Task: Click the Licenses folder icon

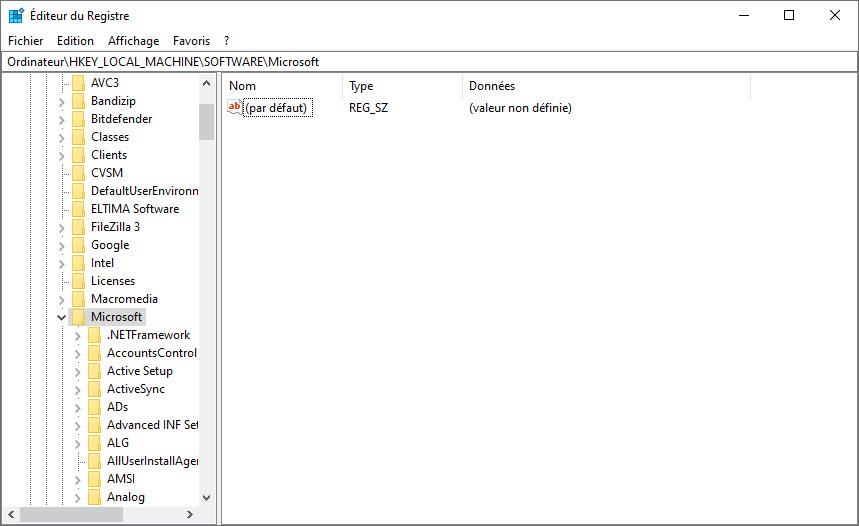Action: point(78,281)
